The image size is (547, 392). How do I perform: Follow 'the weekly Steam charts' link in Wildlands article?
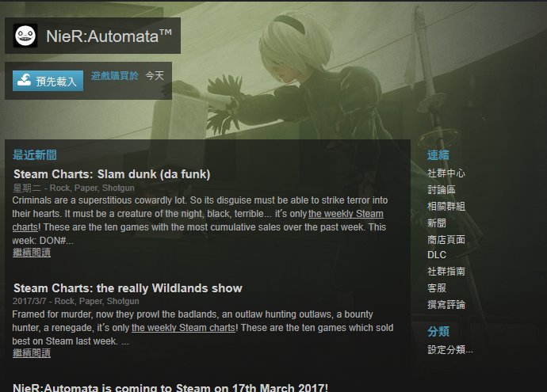tap(183, 328)
